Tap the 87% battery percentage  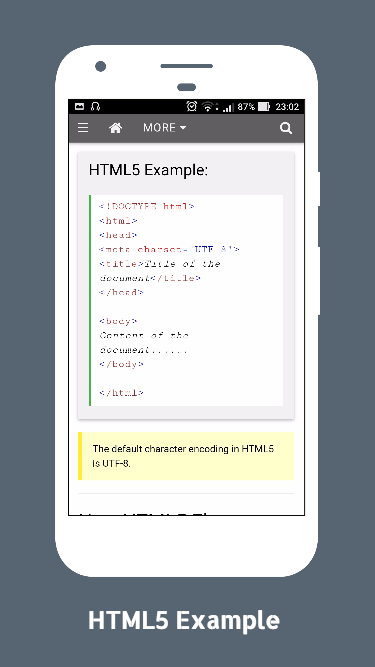click(246, 107)
